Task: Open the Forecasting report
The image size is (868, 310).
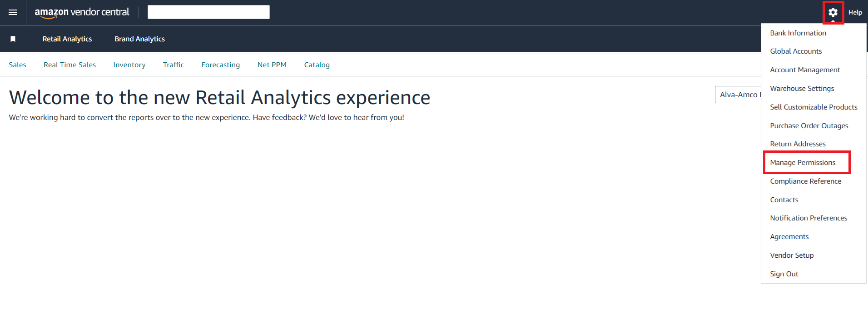Action: 221,65
